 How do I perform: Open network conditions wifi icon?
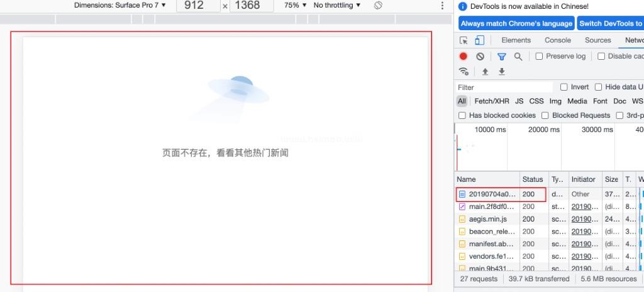(464, 72)
